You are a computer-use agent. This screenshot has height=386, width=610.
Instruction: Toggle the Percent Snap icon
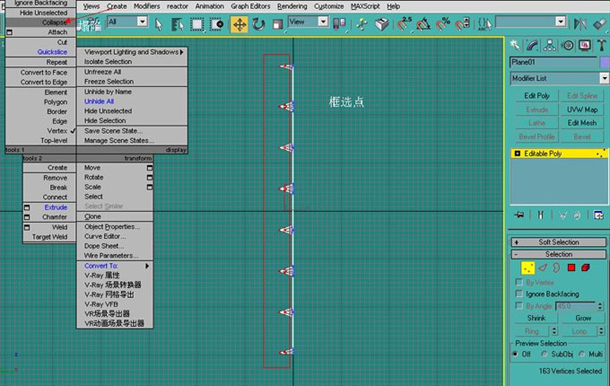(443, 25)
